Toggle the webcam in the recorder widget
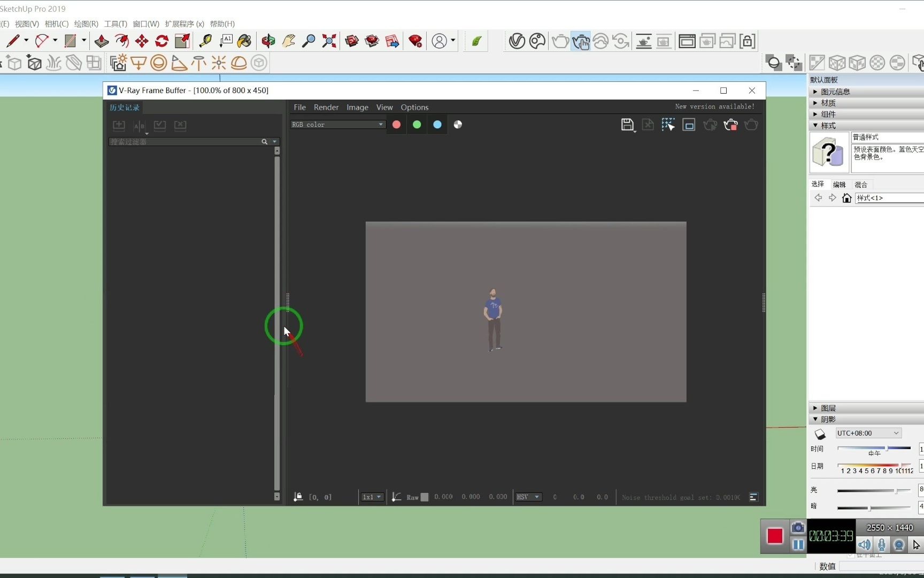Image resolution: width=924 pixels, height=578 pixels. (x=899, y=545)
